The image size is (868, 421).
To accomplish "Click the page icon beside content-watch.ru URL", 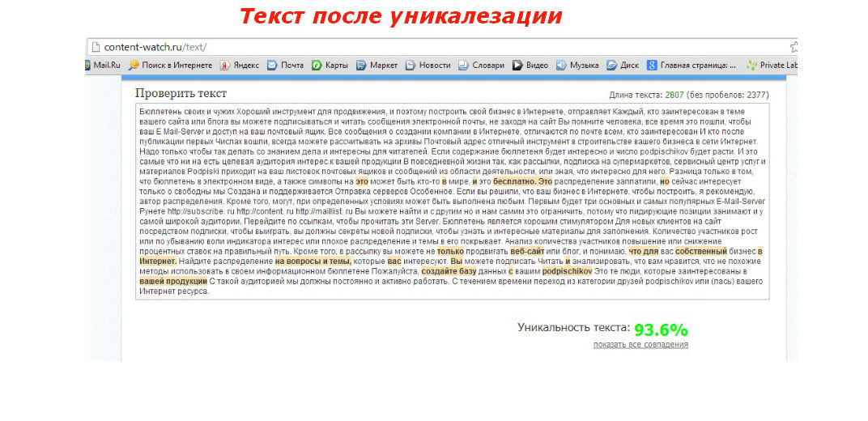I will 96,46.
